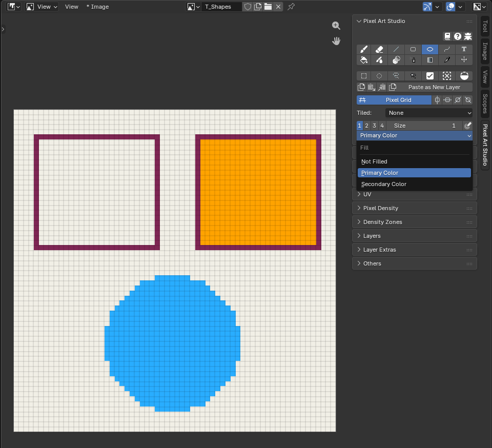Toggle falling diagonal mirror symmetry icon
Screen dimensions: 492x448
tap(468, 100)
